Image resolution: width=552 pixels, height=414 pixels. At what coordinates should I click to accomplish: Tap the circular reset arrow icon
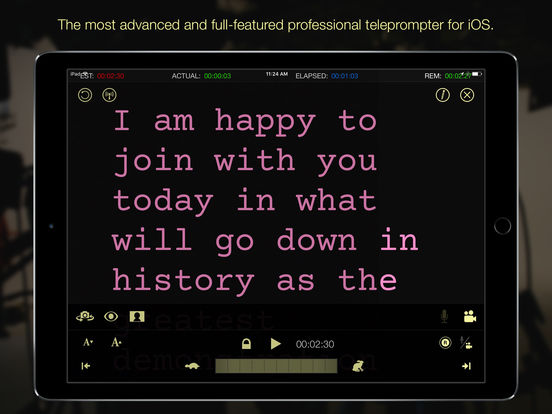(85, 95)
